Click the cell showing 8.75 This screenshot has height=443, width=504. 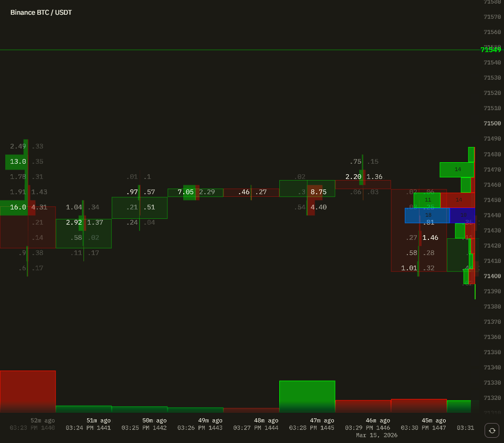[319, 192]
